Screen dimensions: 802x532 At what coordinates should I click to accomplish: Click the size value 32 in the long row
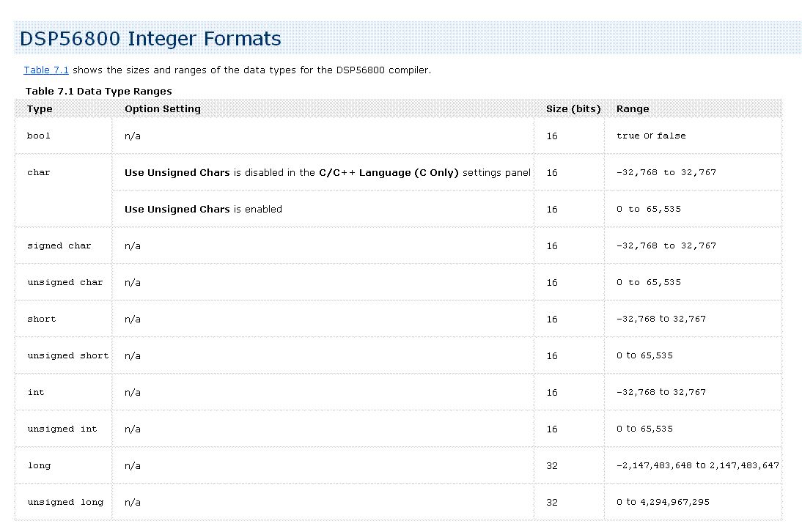[x=551, y=465]
